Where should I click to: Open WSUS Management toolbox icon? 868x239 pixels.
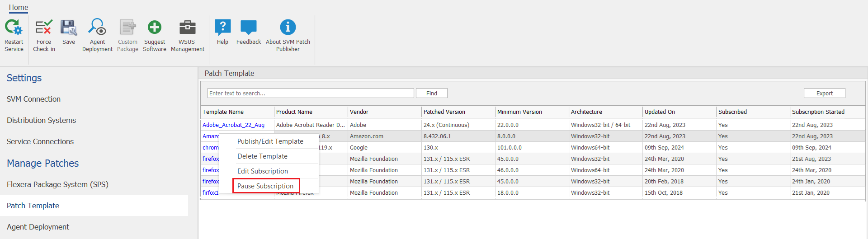(x=187, y=28)
